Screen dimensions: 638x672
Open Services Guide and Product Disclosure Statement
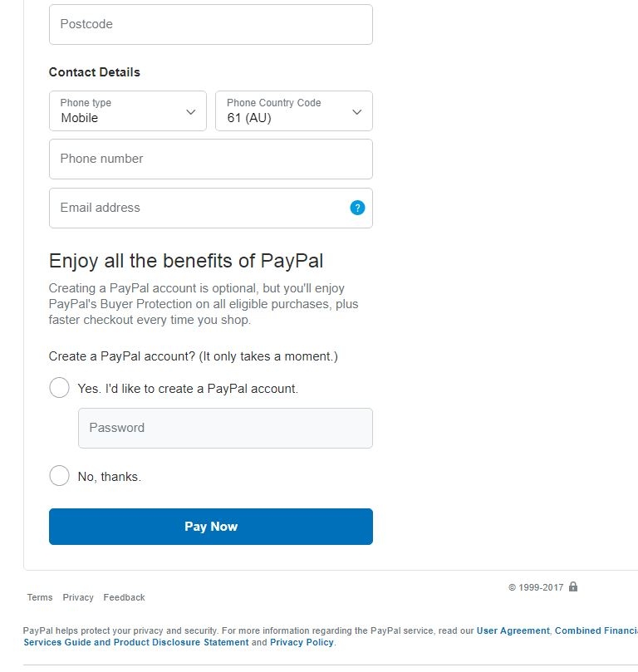[x=135, y=642]
